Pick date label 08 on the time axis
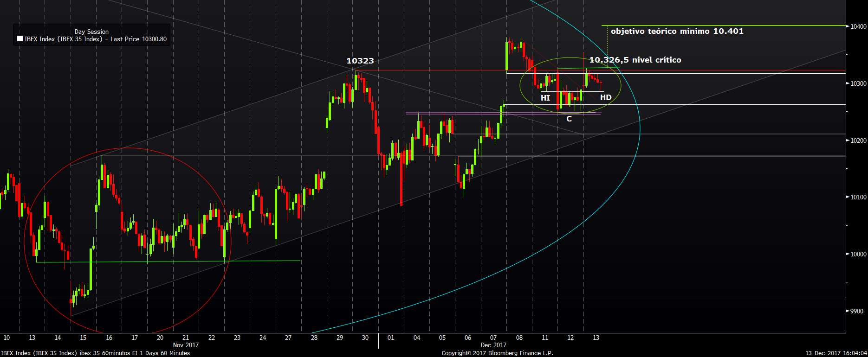Viewport: 868px width, 357px height. pyautogui.click(x=519, y=338)
